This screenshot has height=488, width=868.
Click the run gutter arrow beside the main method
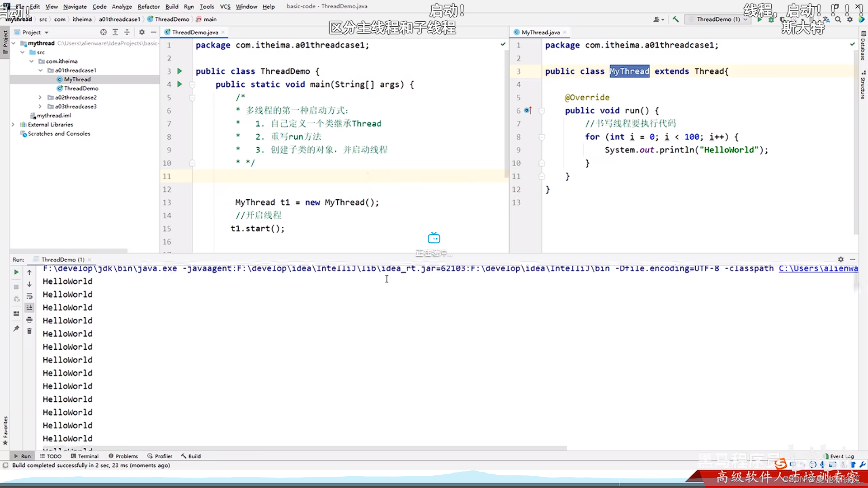179,84
